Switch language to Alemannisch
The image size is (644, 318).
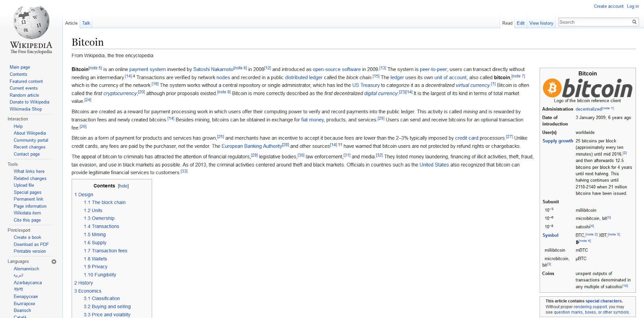26,269
